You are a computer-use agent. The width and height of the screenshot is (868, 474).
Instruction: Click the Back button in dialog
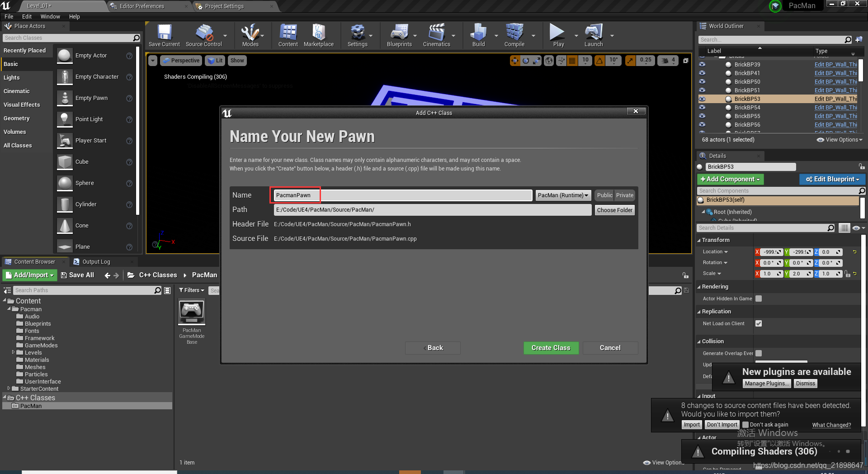click(x=433, y=348)
